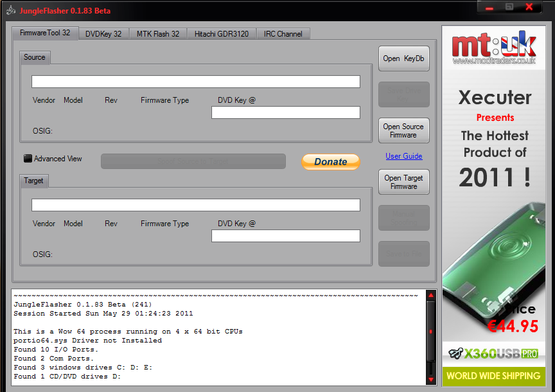Image resolution: width=555 pixels, height=392 pixels.
Task: Click the Source DVD Key field
Action: (286, 112)
